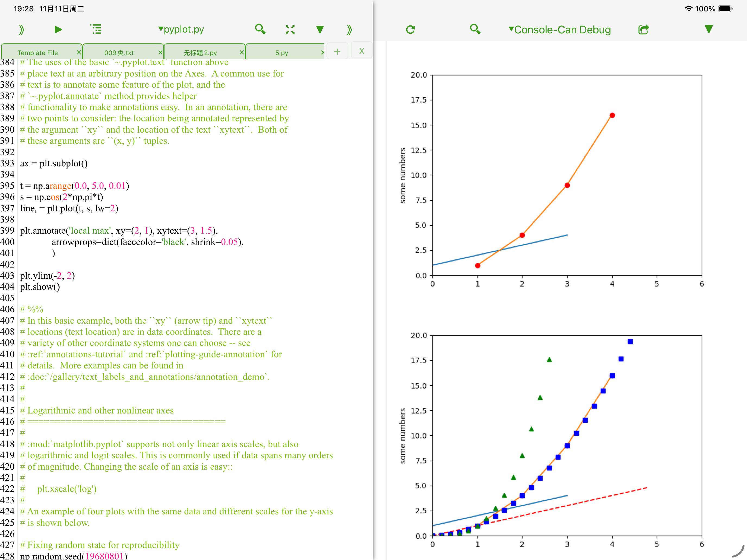This screenshot has width=747, height=560.
Task: Tap the left double-chevron sidebar icon
Action: (x=21, y=30)
